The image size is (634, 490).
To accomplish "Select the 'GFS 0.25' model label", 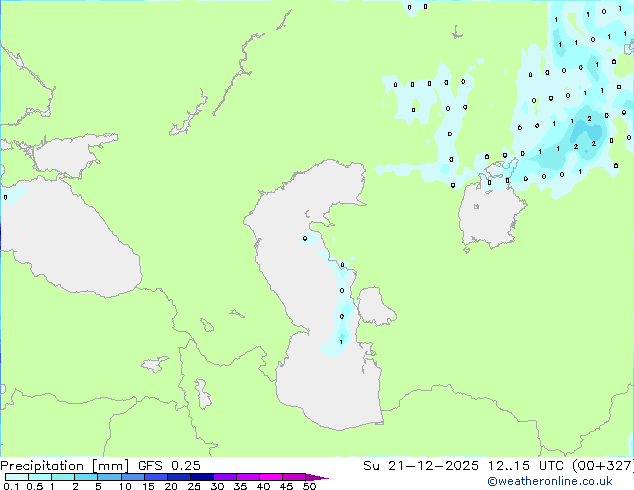I will pyautogui.click(x=169, y=466).
